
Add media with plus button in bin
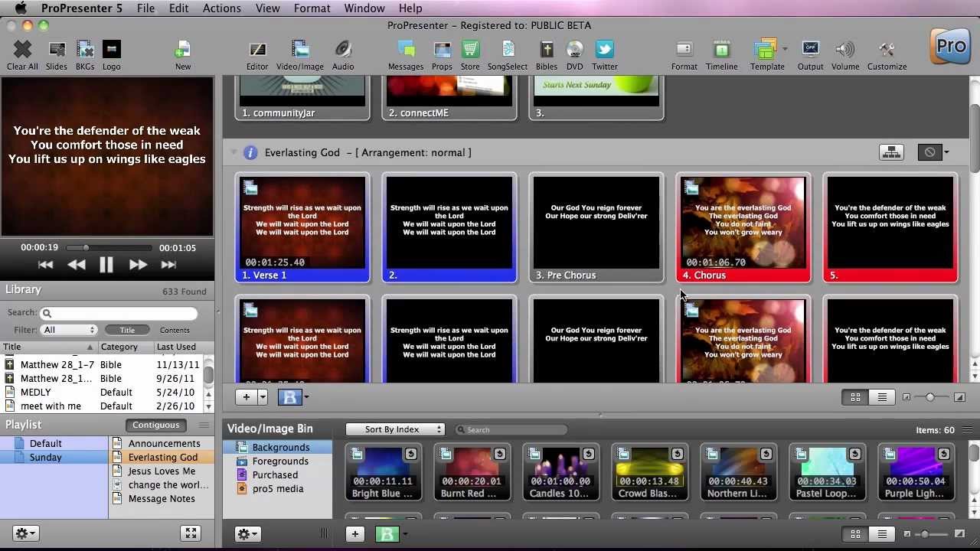pyautogui.click(x=354, y=534)
